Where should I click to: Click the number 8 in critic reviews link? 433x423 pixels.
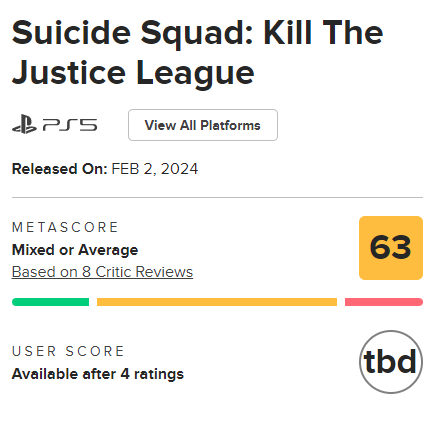86,272
